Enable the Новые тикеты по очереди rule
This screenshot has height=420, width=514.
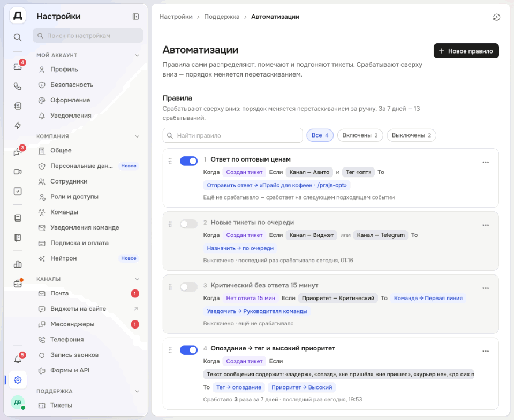(188, 224)
